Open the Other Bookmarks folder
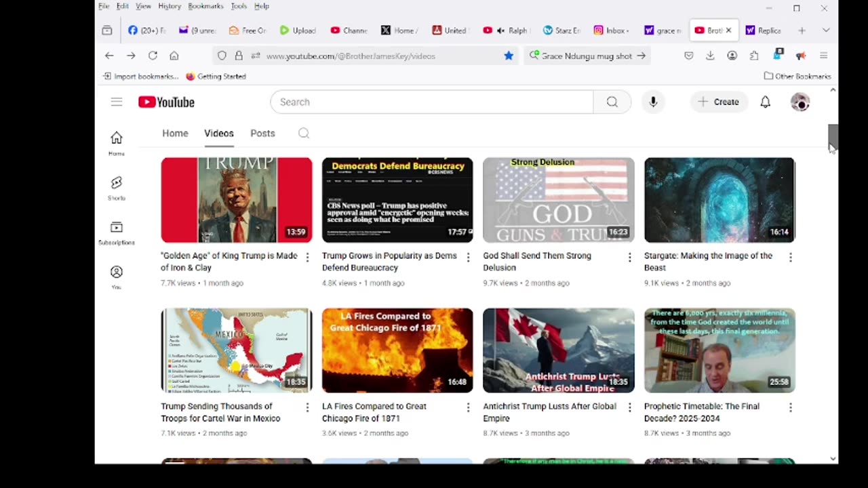 [797, 77]
